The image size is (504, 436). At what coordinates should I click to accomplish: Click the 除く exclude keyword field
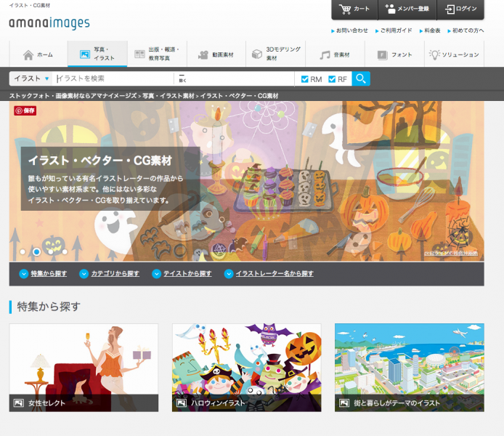[235, 78]
